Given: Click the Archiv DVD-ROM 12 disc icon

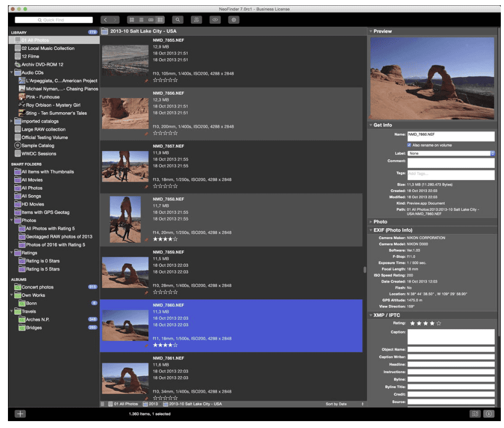Looking at the screenshot, I should tap(17, 64).
